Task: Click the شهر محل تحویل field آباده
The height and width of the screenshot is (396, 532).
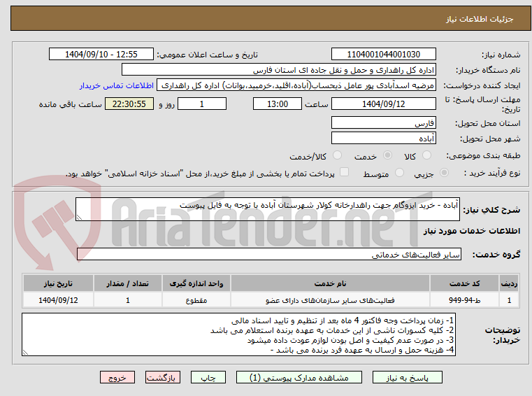Action: (383, 139)
